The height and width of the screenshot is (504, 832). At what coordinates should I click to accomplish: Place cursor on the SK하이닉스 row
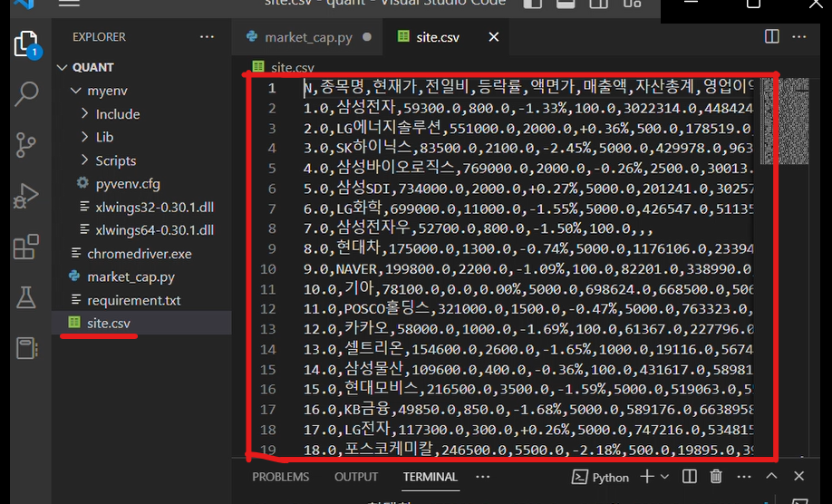click(x=528, y=148)
